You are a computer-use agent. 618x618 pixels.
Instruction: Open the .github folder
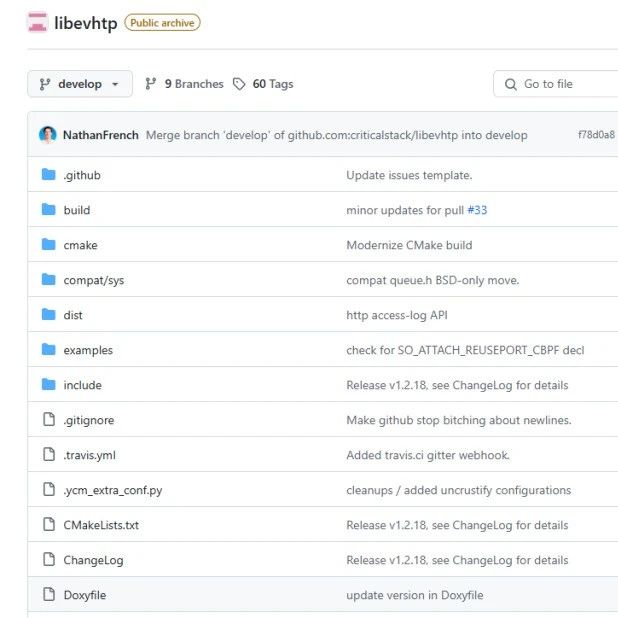[x=82, y=175]
